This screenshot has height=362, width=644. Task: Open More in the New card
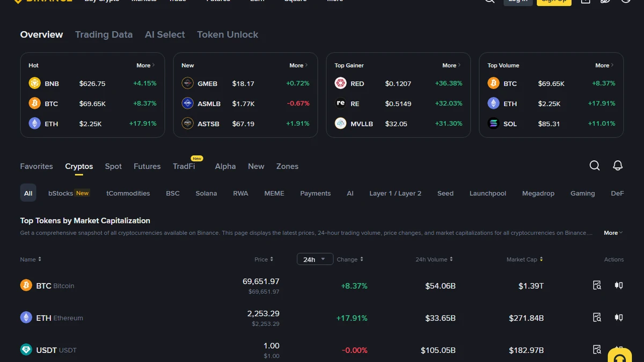298,65
